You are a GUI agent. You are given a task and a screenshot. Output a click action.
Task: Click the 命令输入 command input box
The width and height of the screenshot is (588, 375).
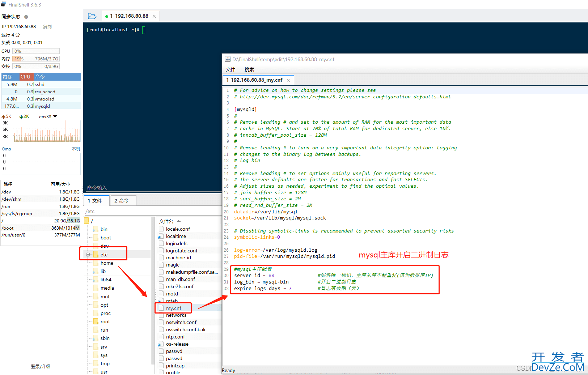click(152, 188)
